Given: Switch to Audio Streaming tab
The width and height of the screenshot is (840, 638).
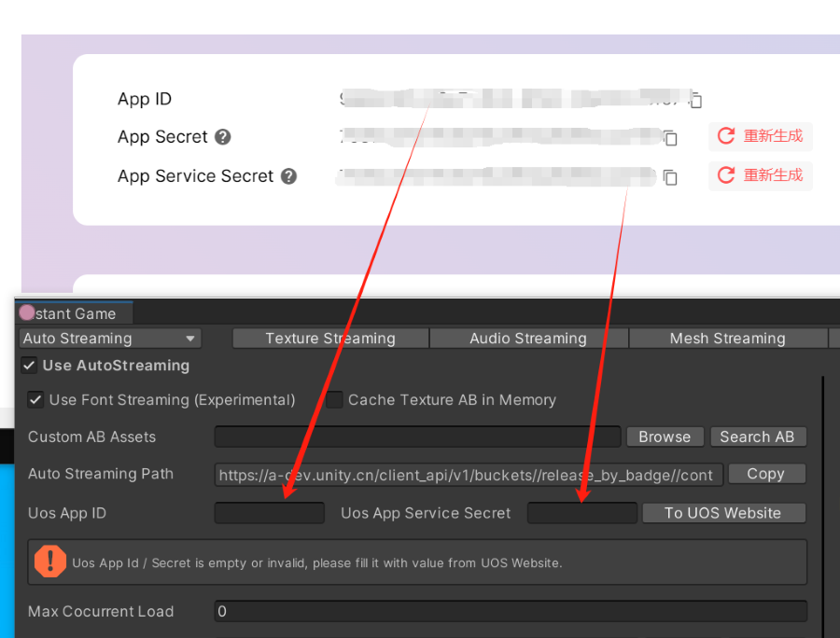Looking at the screenshot, I should pyautogui.click(x=528, y=339).
